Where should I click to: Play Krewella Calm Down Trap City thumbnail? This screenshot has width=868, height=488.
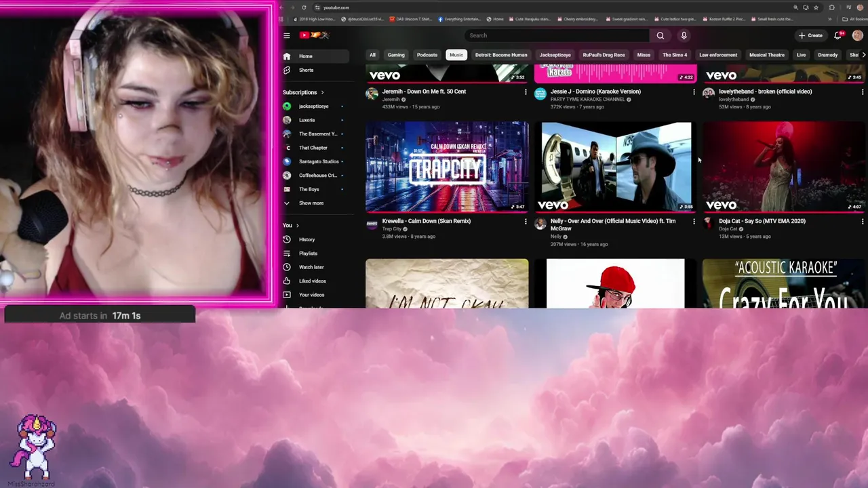click(x=447, y=167)
